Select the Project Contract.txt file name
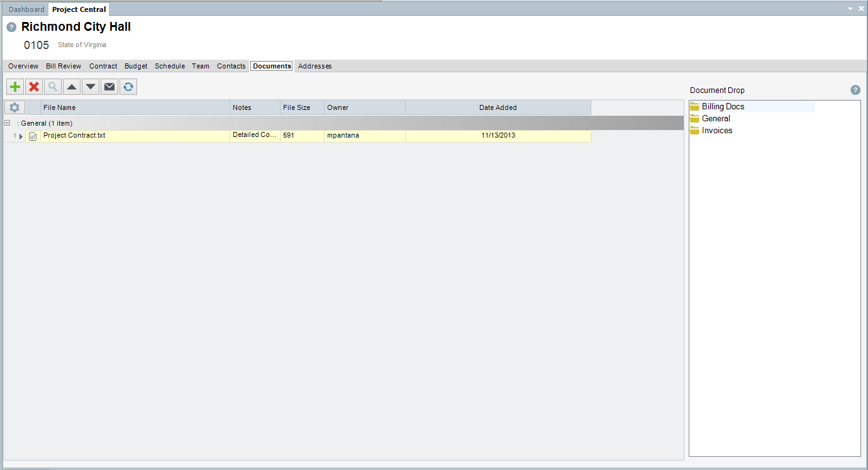This screenshot has width=868, height=470. tap(74, 135)
